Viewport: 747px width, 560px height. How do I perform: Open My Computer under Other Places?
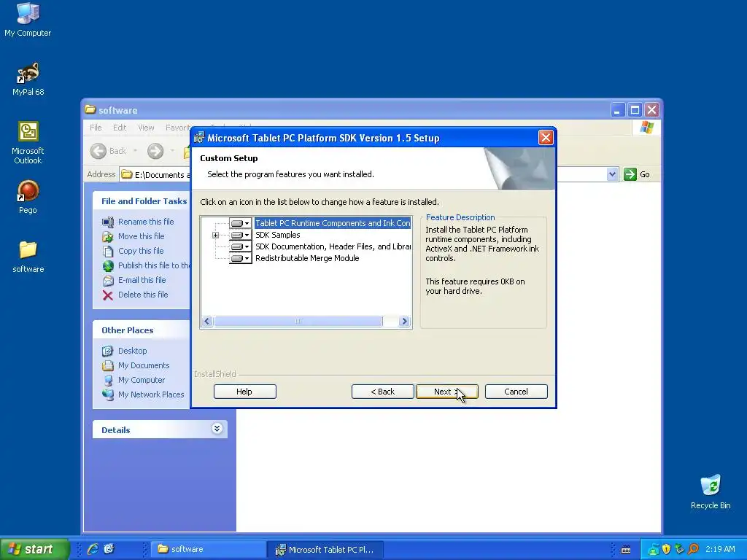(142, 380)
